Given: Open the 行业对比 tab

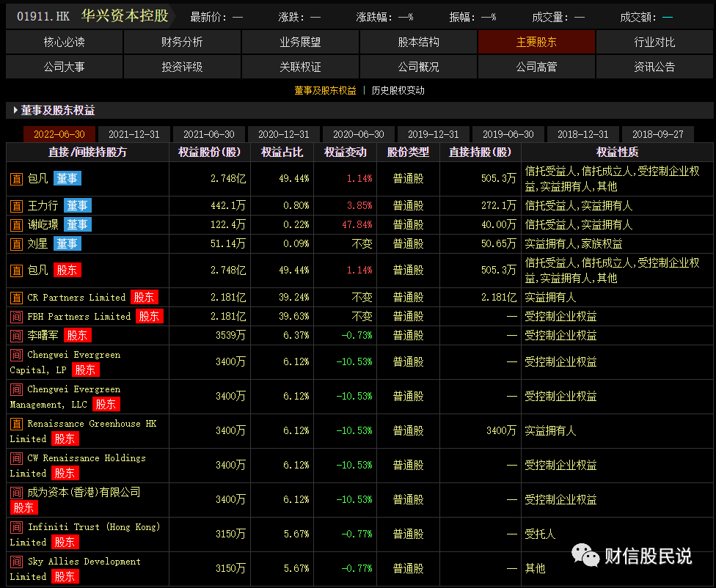Looking at the screenshot, I should click(654, 42).
